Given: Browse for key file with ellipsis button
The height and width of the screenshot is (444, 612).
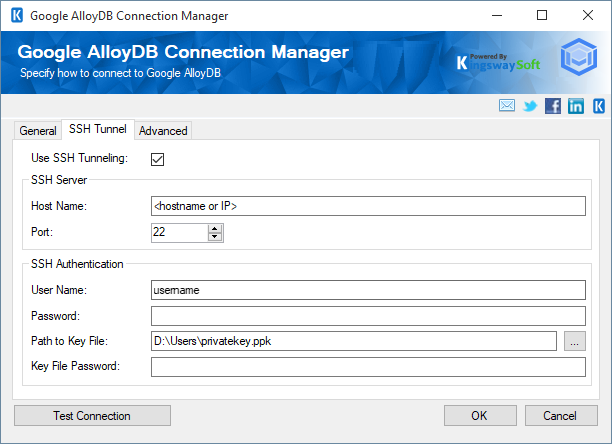Looking at the screenshot, I should (575, 341).
